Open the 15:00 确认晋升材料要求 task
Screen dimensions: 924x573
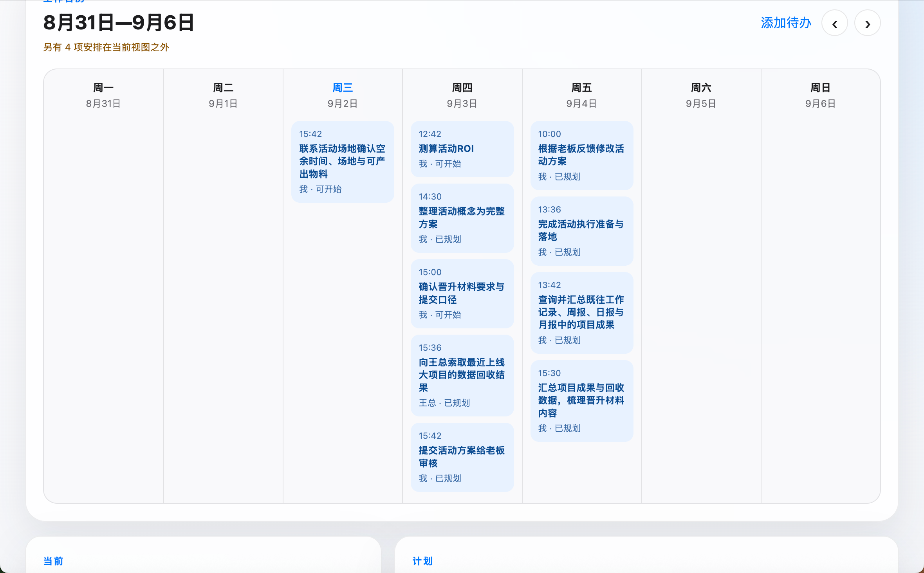pyautogui.click(x=462, y=294)
